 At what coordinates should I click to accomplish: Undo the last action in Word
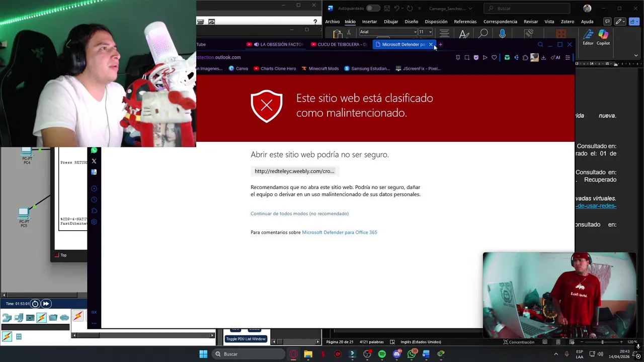click(396, 8)
